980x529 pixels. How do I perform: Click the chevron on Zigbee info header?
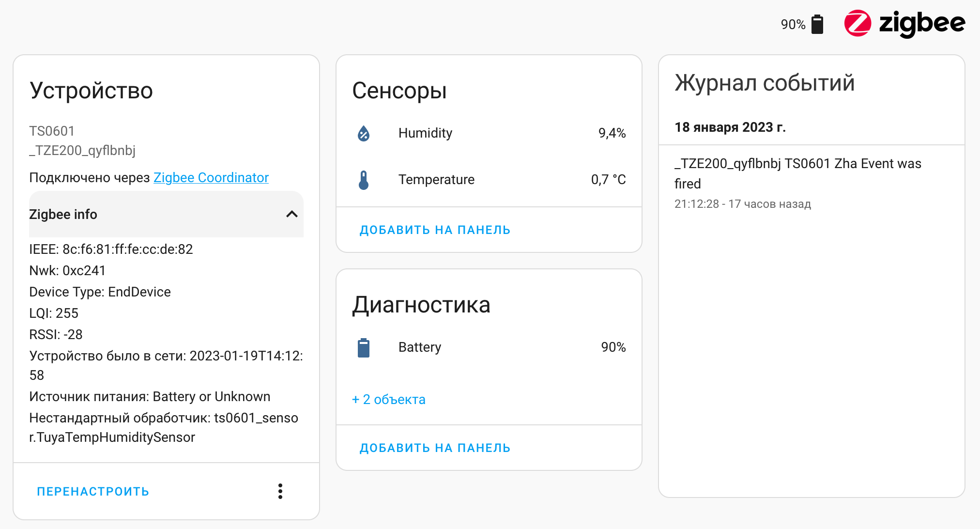point(291,214)
